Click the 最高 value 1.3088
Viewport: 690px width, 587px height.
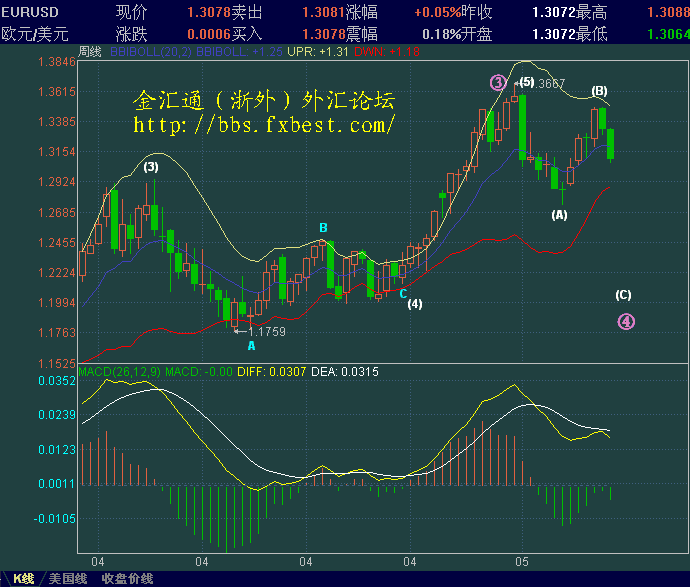pos(668,12)
